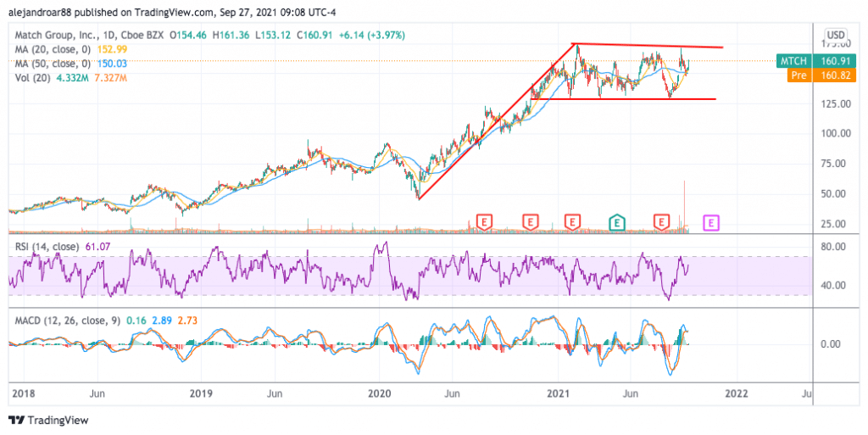This screenshot has width=868, height=435.
Task: Select the RSI (14, close) legend
Action: click(x=47, y=247)
